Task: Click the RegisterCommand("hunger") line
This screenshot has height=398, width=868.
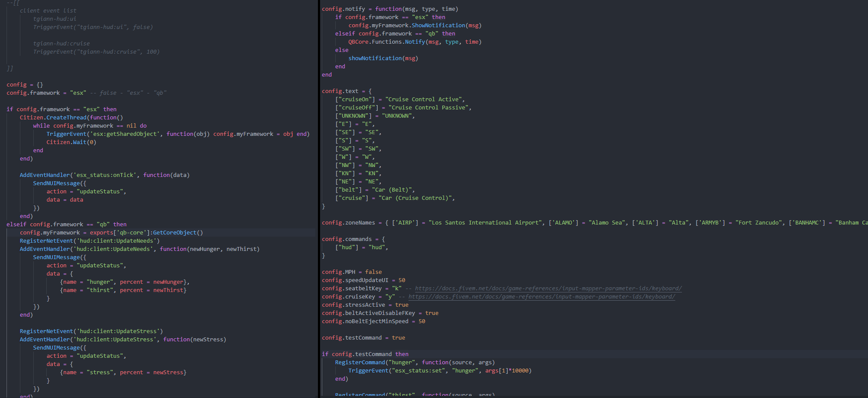Action: click(x=415, y=362)
